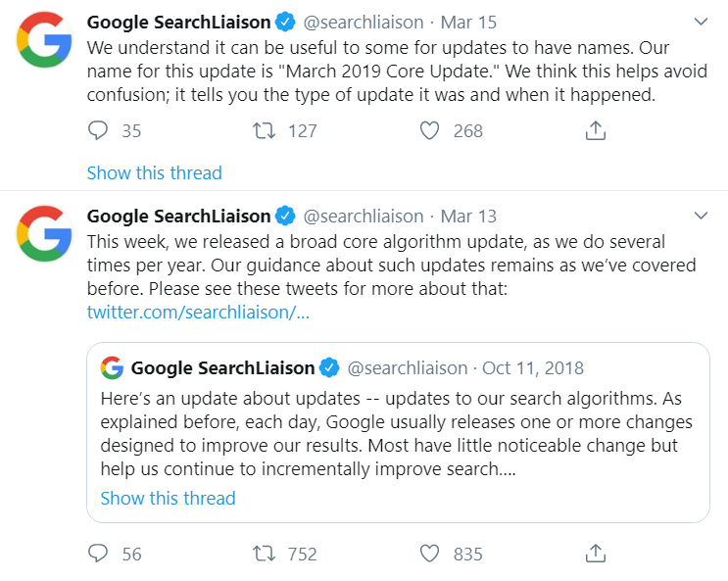728x581 pixels.
Task: Open the Mar 13 tweet's more options chevron
Action: pos(701,216)
